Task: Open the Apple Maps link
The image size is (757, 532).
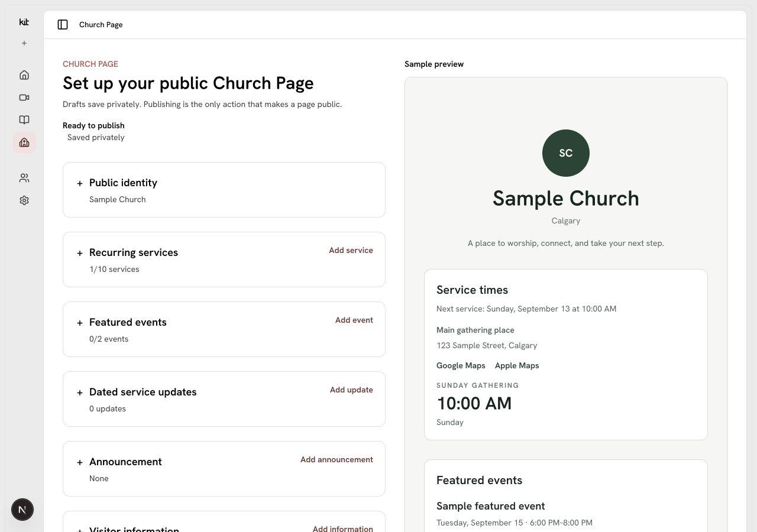Action: tap(517, 366)
